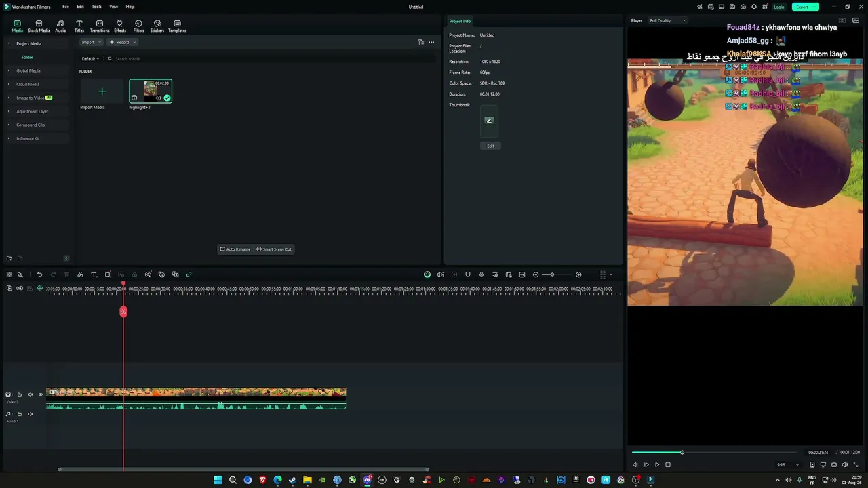Expand the Influence Kit section
868x488 pixels.
pyautogui.click(x=9, y=138)
